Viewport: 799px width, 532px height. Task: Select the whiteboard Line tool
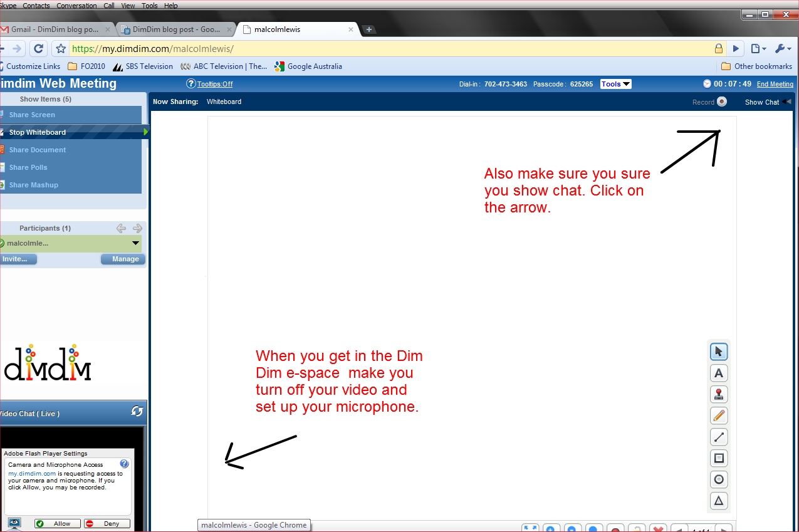click(719, 437)
